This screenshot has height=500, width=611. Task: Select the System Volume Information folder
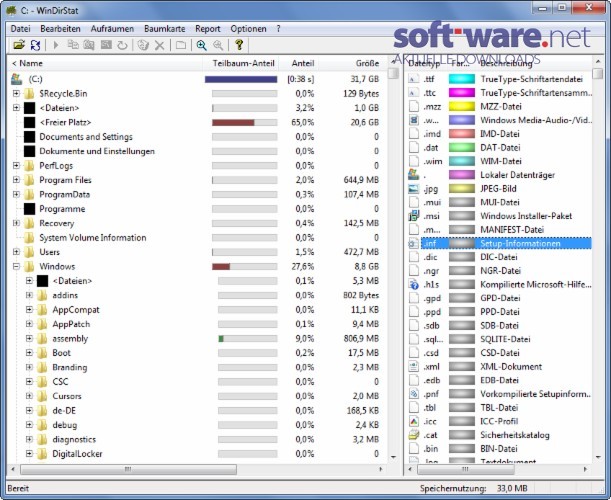click(92, 238)
